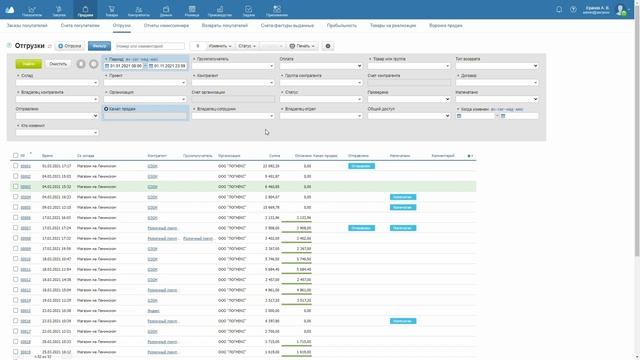Toggle the blue Фильтр button
This screenshot has width=640, height=360.
[99, 46]
